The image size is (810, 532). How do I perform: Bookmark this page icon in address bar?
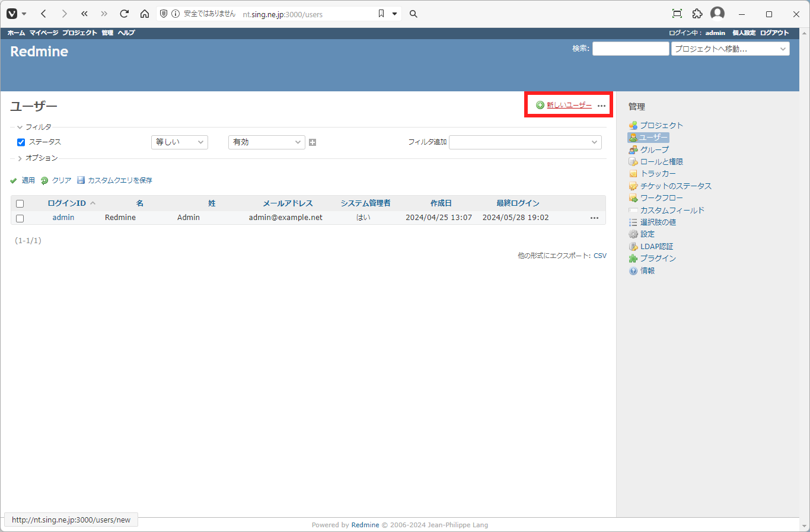tap(381, 14)
